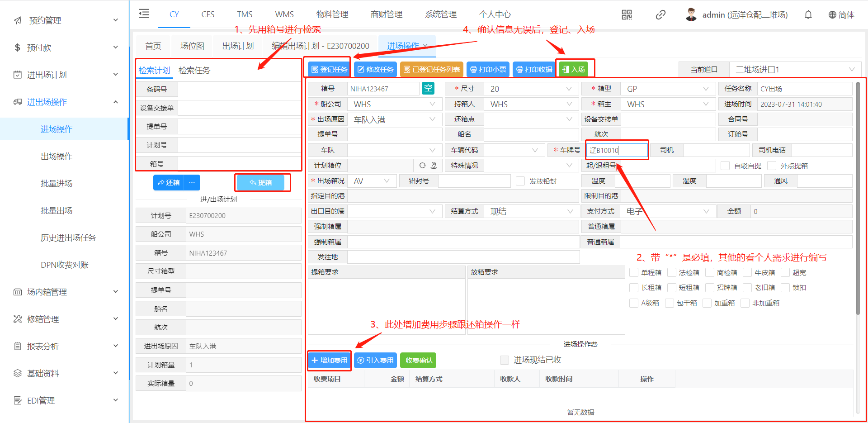
Task: Switch to the WMS top menu
Action: click(x=284, y=14)
